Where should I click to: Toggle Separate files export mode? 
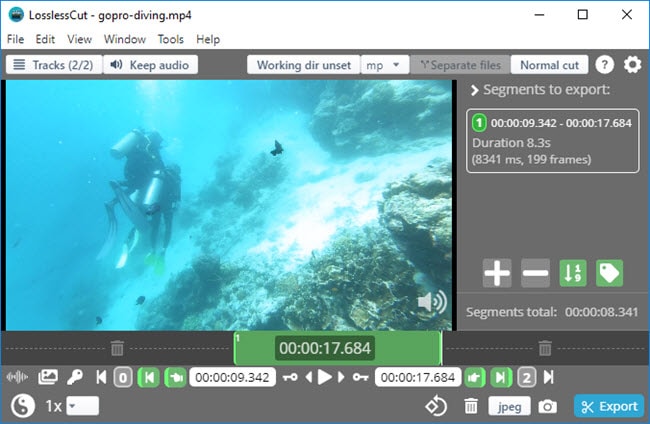pos(460,65)
